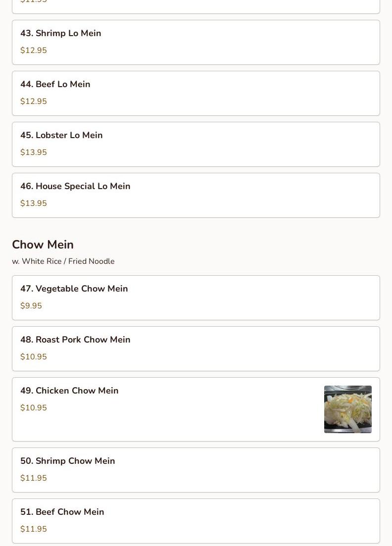392x546 pixels.
Task: Click the Chow Mein section heading
Action: click(x=43, y=245)
